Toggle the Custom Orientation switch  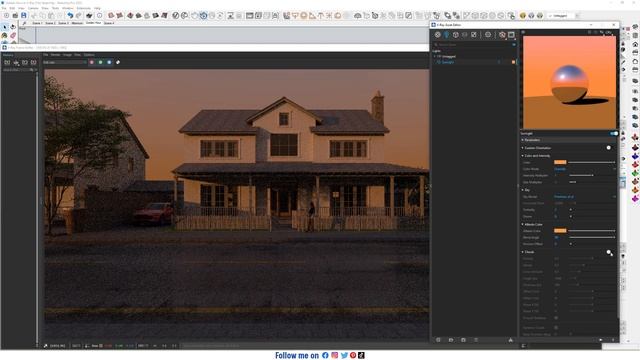point(609,148)
